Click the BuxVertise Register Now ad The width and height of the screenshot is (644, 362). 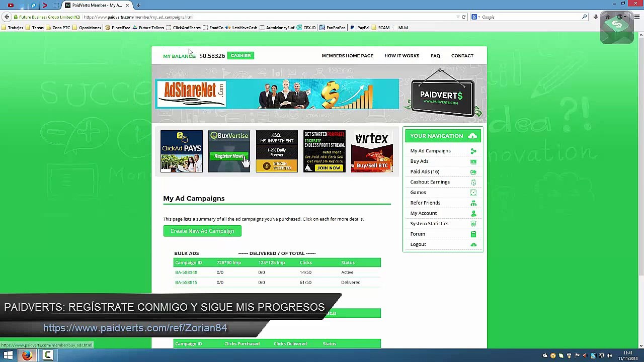coord(229,151)
